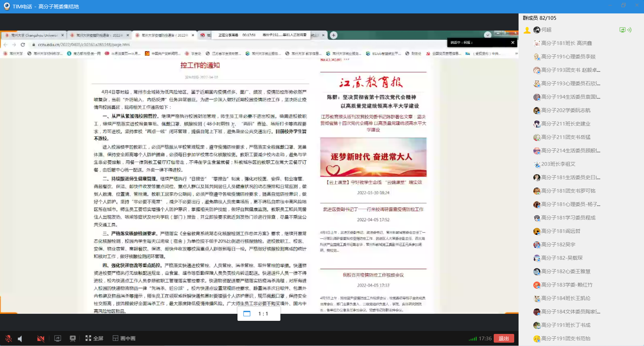
Task: Expand the bookmarks overflow chevron
Action: (x=516, y=53)
